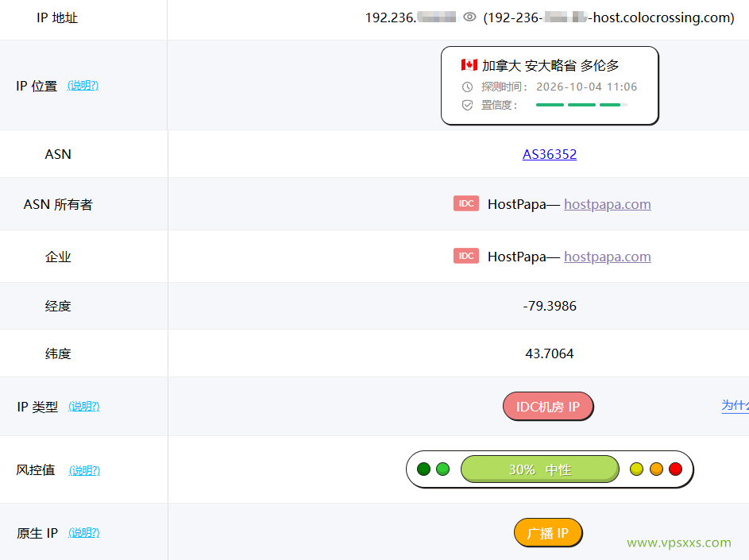This screenshot has height=560, width=749.
Task: Click the green 置信度 confidence bar
Action: pyautogui.click(x=581, y=105)
